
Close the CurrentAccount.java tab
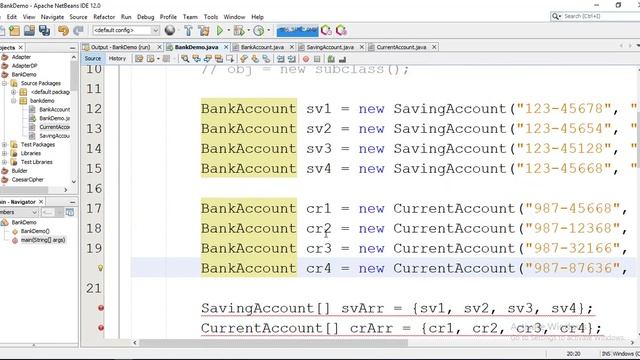click(x=434, y=47)
